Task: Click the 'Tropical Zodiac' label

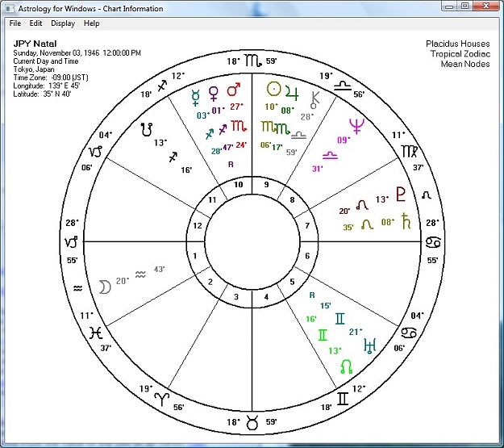Action: click(460, 54)
